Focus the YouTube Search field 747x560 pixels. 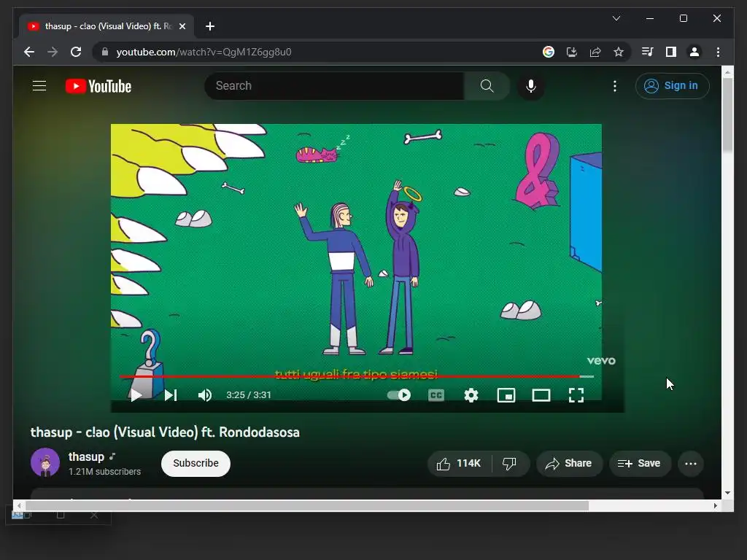coord(334,86)
